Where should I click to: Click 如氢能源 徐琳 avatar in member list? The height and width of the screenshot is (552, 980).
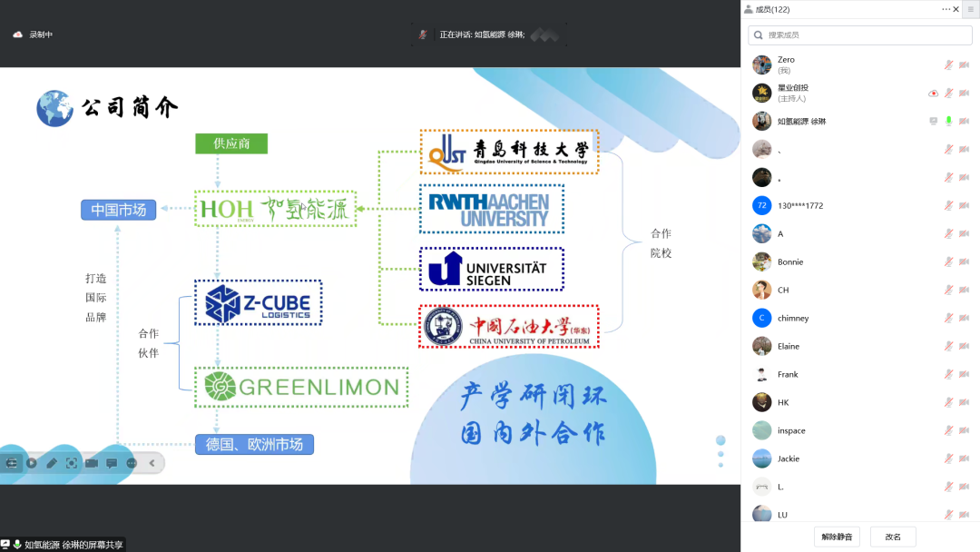[x=762, y=122]
